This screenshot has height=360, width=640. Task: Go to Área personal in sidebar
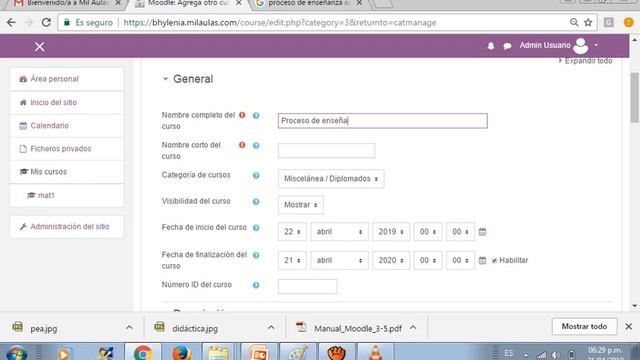pos(67,79)
